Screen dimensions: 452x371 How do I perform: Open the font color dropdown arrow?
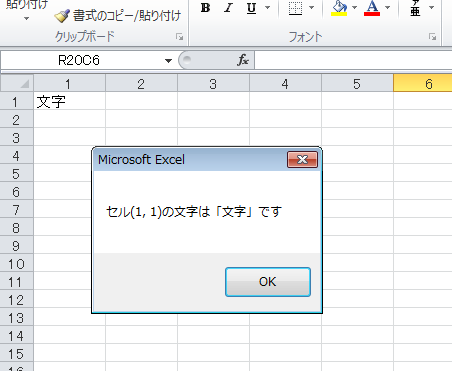pyautogui.click(x=387, y=7)
